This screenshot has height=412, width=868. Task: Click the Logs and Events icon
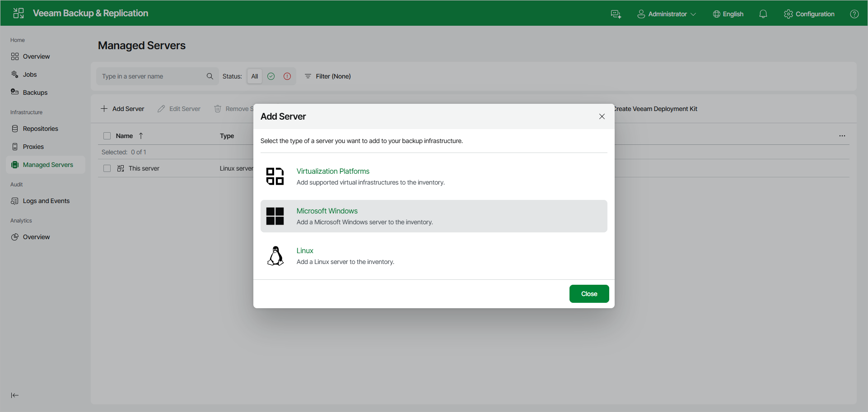tap(15, 201)
